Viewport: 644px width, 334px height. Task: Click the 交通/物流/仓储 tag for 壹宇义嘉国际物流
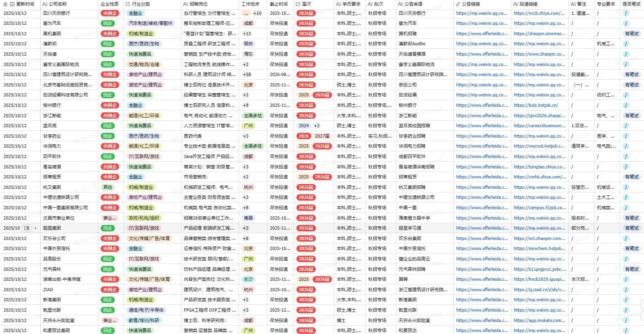pyautogui.click(x=144, y=64)
